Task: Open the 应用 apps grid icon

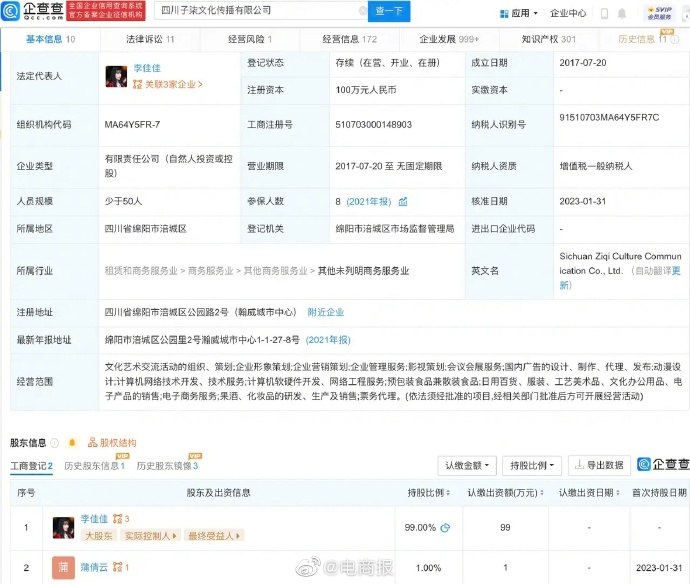Action: pyautogui.click(x=504, y=13)
